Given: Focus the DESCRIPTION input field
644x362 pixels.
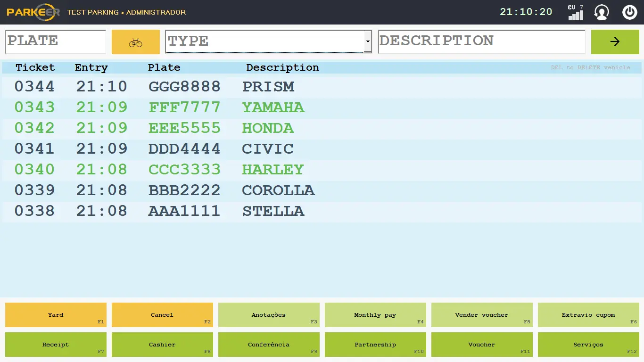Looking at the screenshot, I should [x=482, y=41].
